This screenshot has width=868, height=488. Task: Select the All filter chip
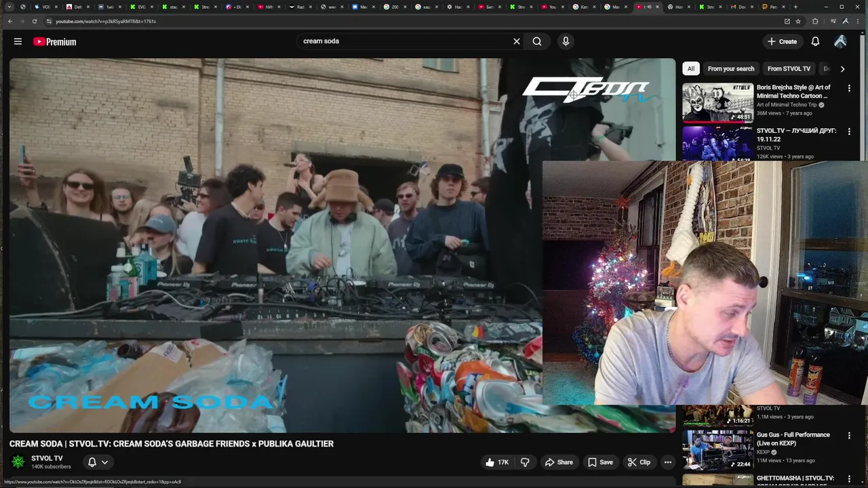690,68
